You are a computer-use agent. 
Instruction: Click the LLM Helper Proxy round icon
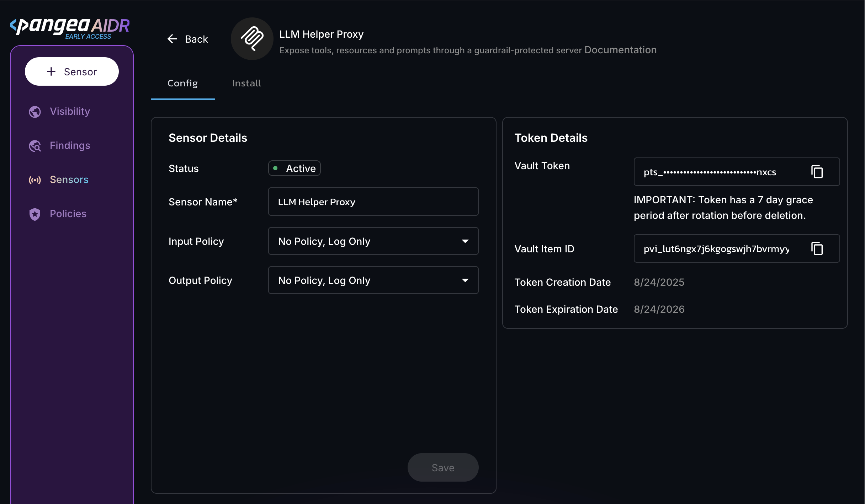click(252, 39)
